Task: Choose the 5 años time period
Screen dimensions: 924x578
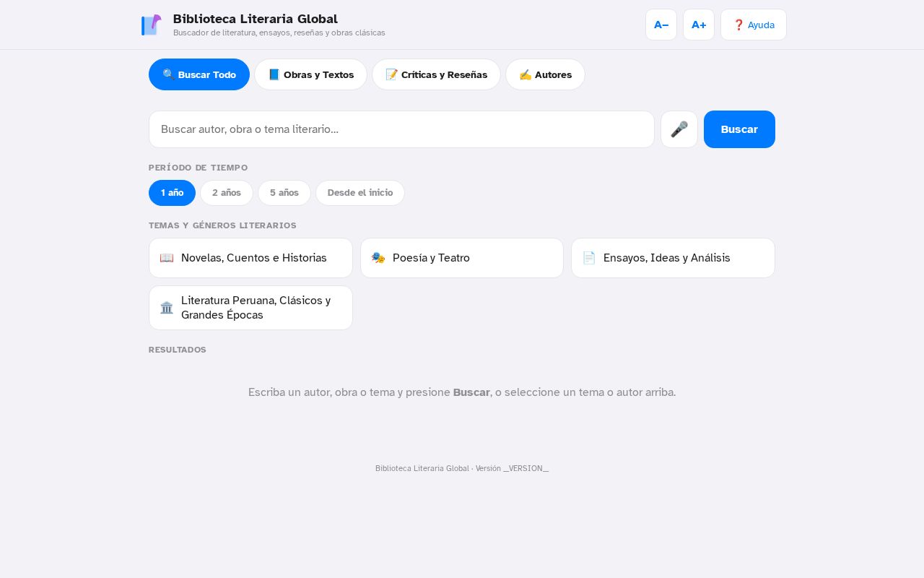Action: click(x=284, y=193)
